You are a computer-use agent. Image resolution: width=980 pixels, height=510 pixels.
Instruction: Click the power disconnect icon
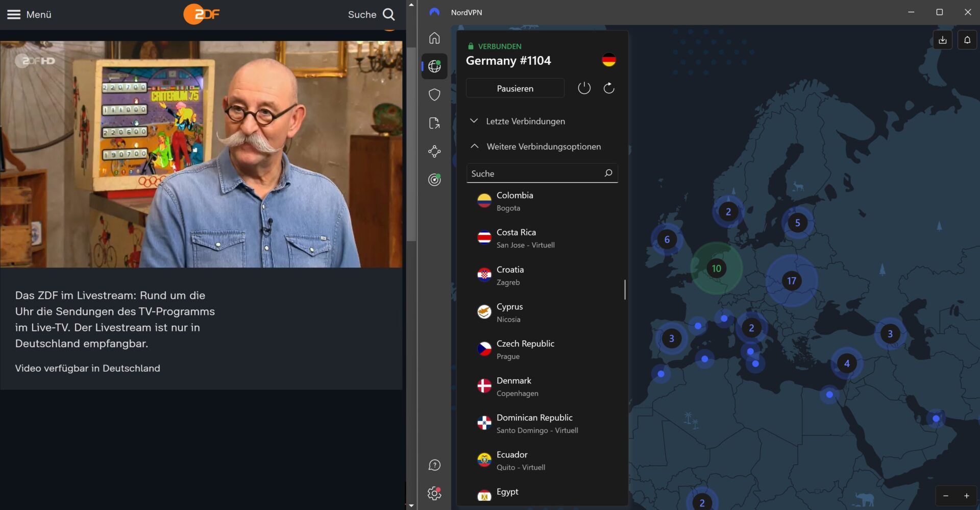(584, 88)
